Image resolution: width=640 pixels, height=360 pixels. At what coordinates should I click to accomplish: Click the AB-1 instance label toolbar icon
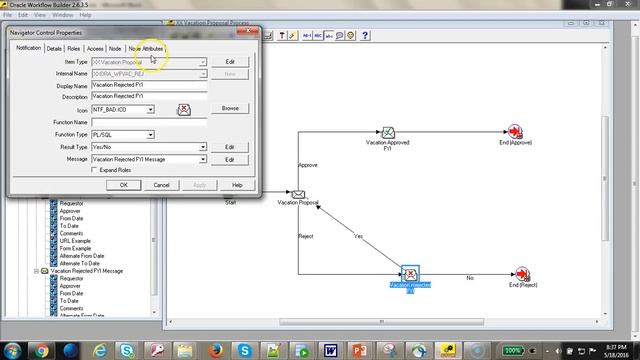tap(307, 36)
